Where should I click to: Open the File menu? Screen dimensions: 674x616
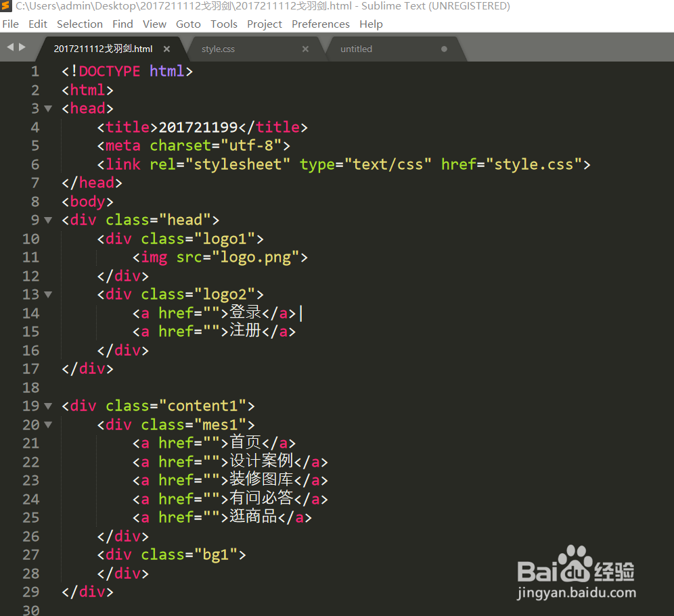(x=10, y=24)
